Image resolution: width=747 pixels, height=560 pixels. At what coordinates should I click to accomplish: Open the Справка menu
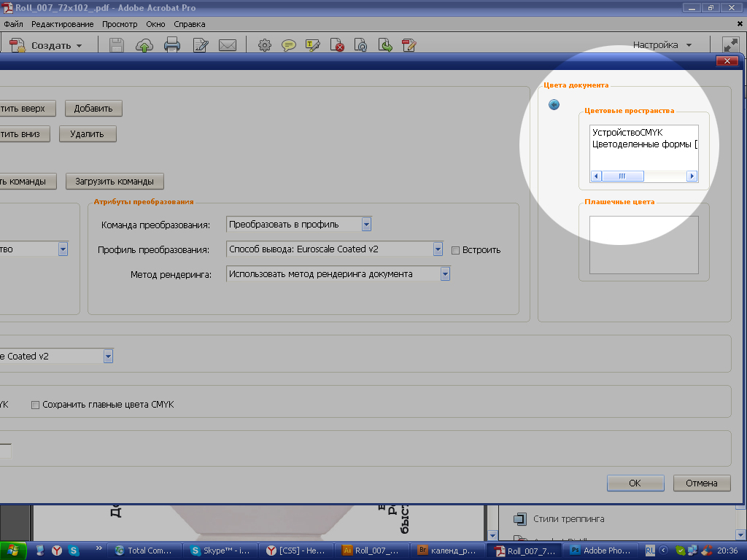[x=189, y=24]
